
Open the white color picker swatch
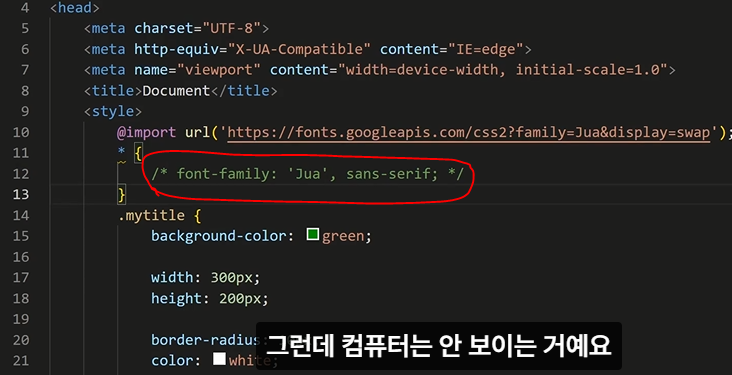coord(219,359)
